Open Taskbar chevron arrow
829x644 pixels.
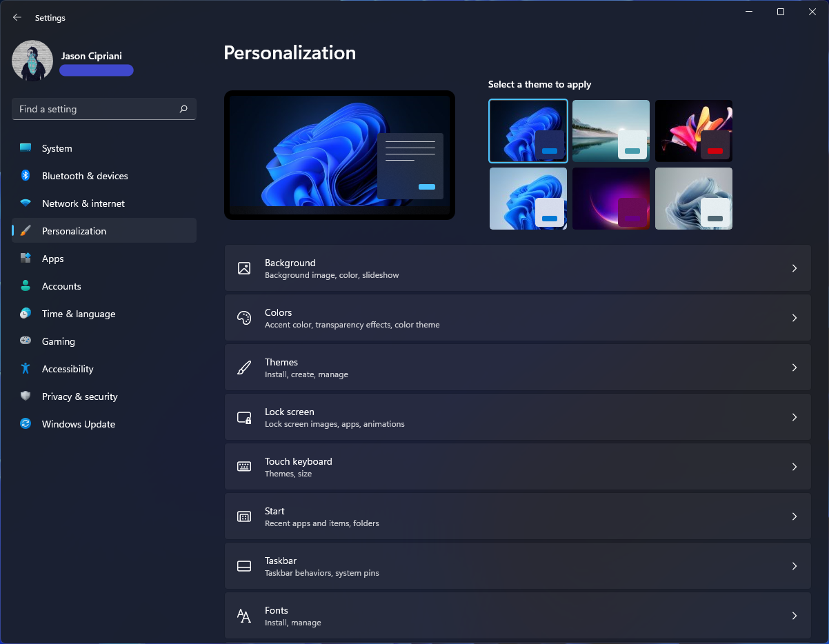point(795,566)
